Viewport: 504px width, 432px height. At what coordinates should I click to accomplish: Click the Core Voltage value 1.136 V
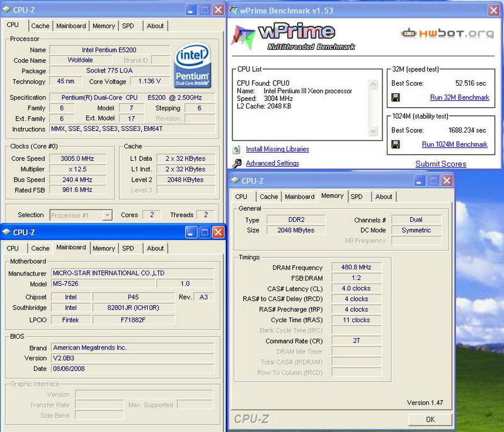pyautogui.click(x=149, y=81)
